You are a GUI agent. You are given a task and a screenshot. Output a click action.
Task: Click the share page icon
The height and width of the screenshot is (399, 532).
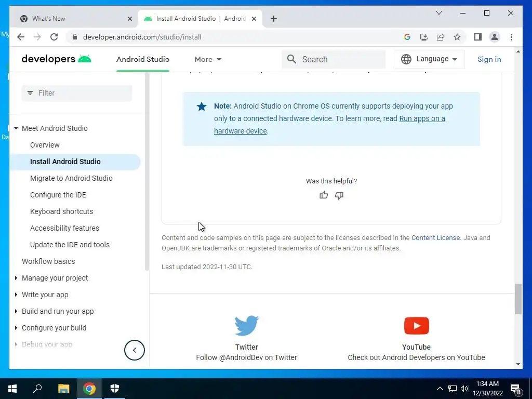[x=441, y=37]
